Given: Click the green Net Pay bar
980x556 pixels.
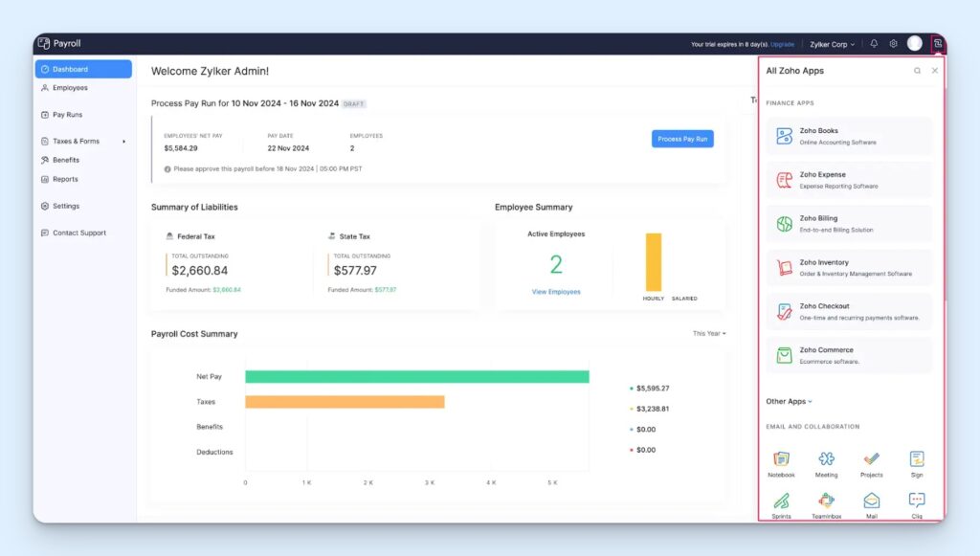Looking at the screenshot, I should pyautogui.click(x=417, y=377).
